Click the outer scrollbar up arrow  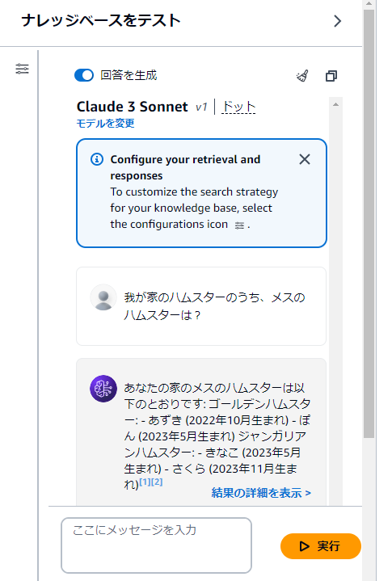369,4
